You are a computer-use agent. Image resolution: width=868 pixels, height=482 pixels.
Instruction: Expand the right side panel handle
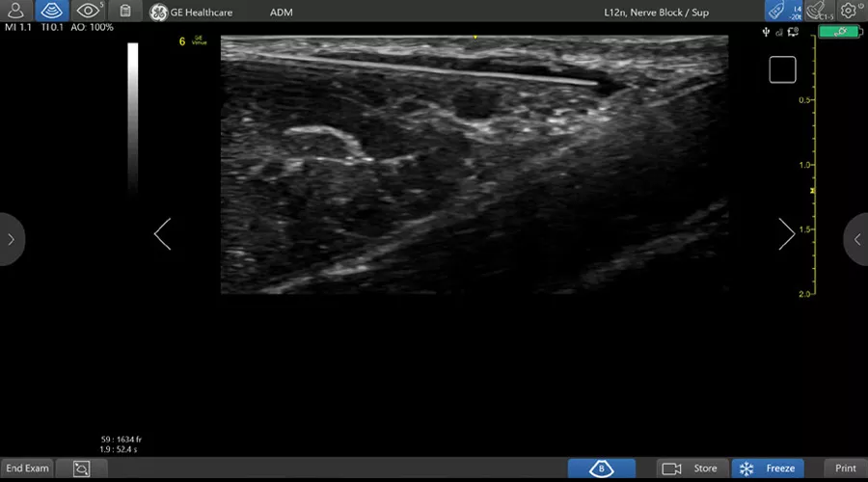click(856, 239)
